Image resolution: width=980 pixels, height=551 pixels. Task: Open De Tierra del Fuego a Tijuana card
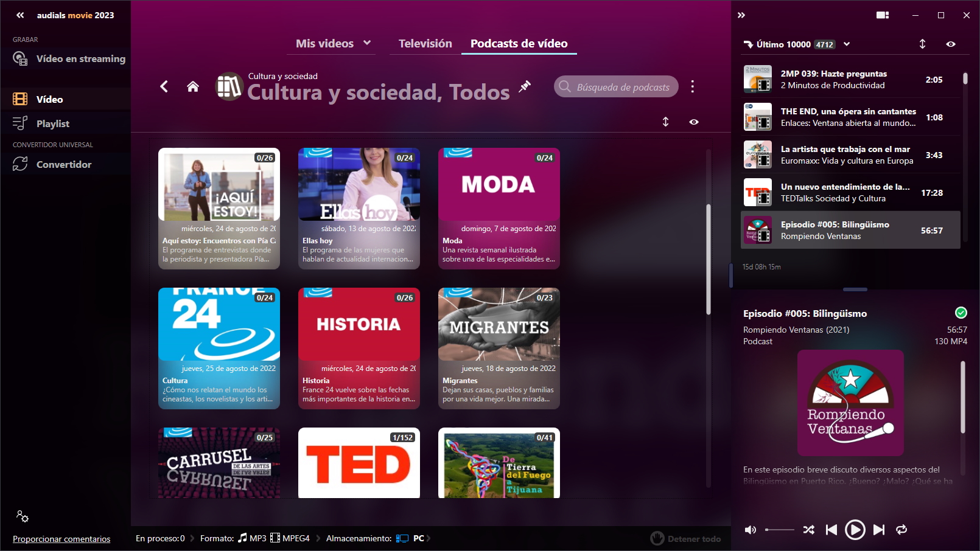pyautogui.click(x=499, y=463)
